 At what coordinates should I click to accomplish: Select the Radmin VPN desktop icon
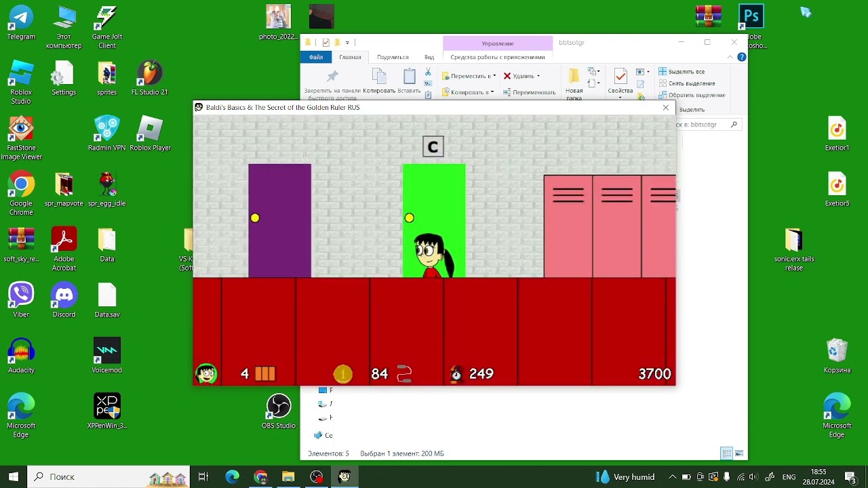click(x=106, y=134)
